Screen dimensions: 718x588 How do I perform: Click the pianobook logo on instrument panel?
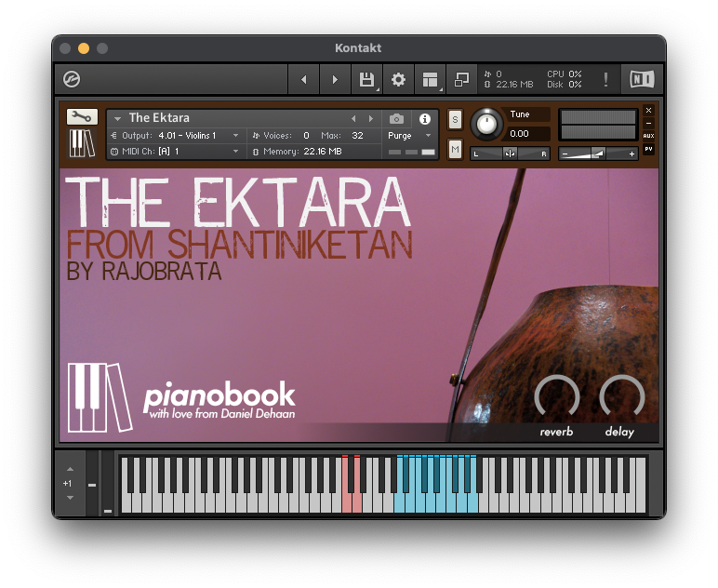(x=181, y=397)
